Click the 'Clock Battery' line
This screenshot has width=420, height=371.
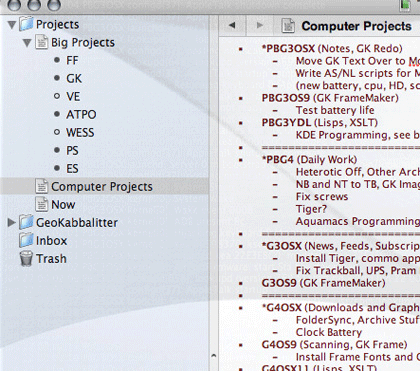coord(329,332)
